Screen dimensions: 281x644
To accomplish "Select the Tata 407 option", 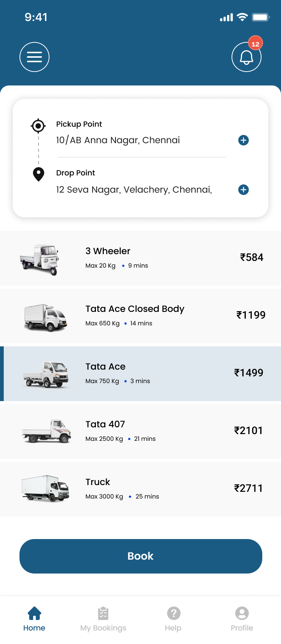I will (140, 431).
